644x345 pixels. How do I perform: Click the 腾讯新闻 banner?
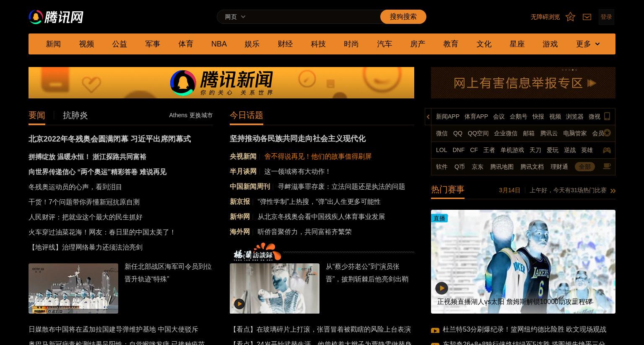point(221,82)
